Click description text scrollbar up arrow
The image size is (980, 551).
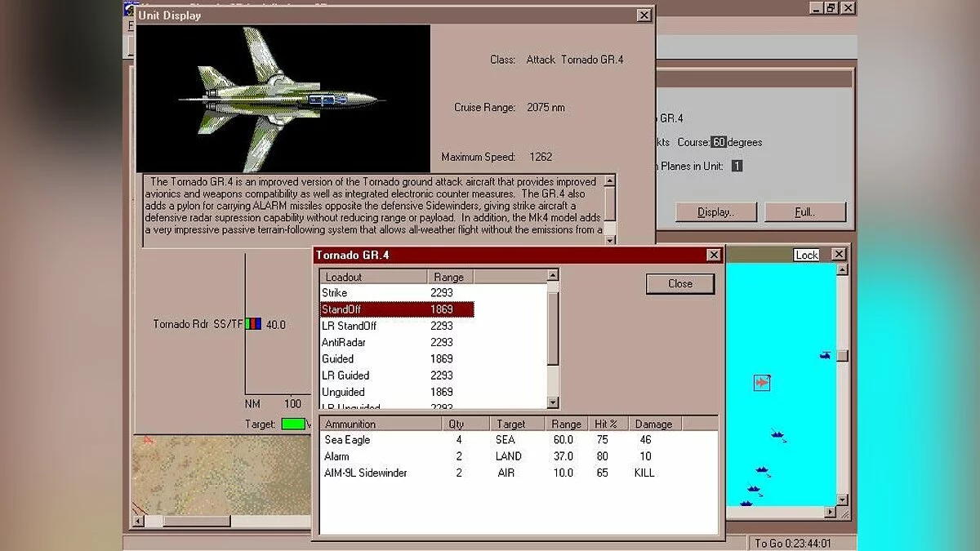click(609, 180)
